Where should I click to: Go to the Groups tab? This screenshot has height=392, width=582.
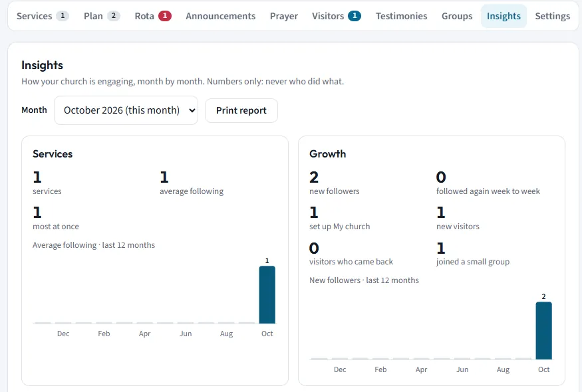click(x=457, y=16)
